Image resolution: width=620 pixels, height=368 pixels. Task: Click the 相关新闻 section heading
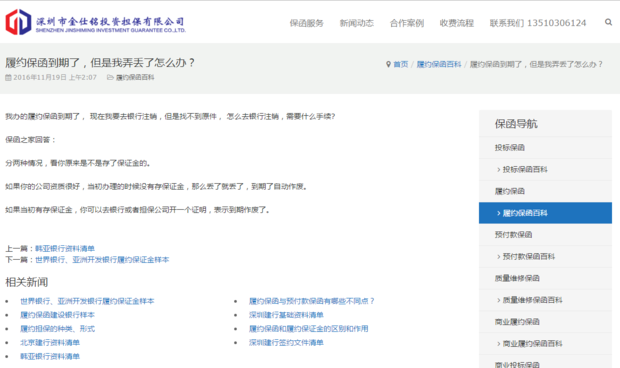coord(26,282)
